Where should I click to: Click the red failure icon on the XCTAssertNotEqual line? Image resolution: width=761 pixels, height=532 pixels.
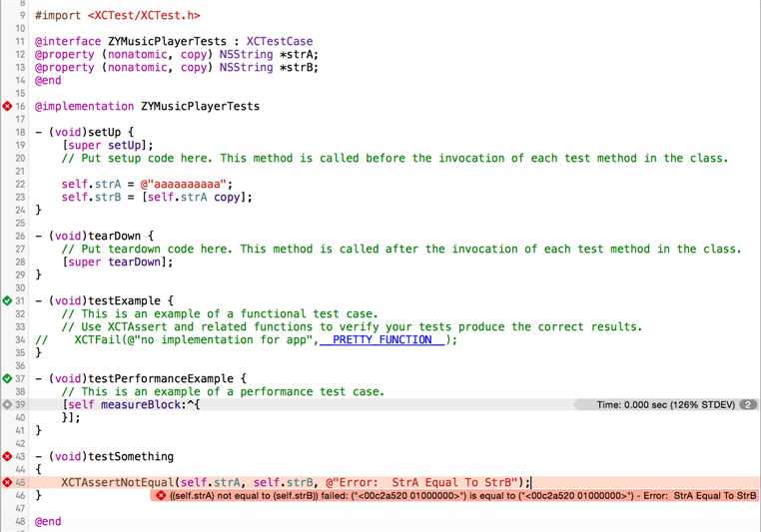pos(7,482)
